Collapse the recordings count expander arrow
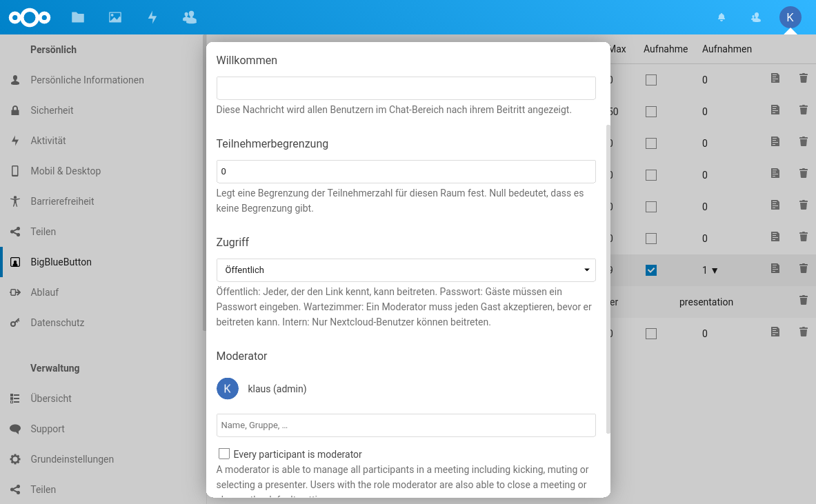 pyautogui.click(x=715, y=271)
